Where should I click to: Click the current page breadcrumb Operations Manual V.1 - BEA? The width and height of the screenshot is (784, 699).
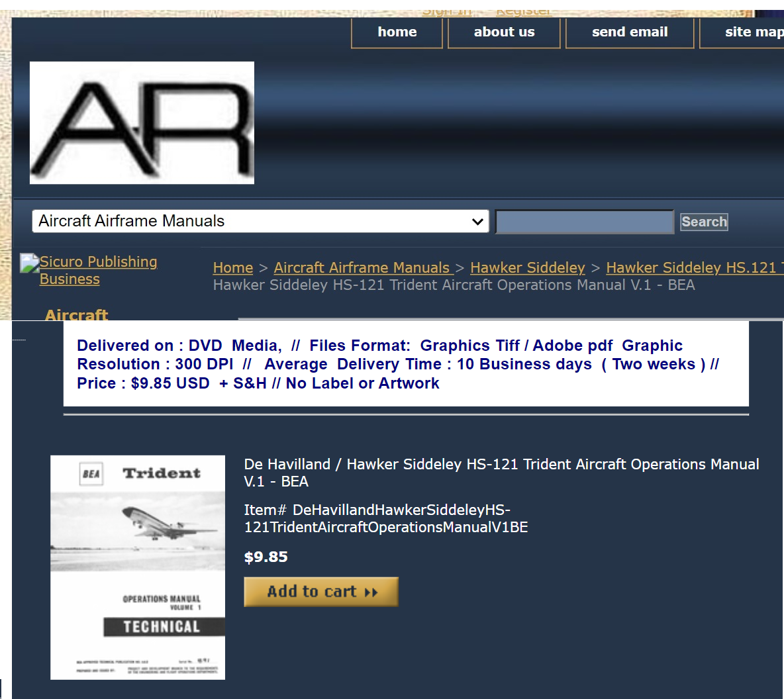(454, 285)
